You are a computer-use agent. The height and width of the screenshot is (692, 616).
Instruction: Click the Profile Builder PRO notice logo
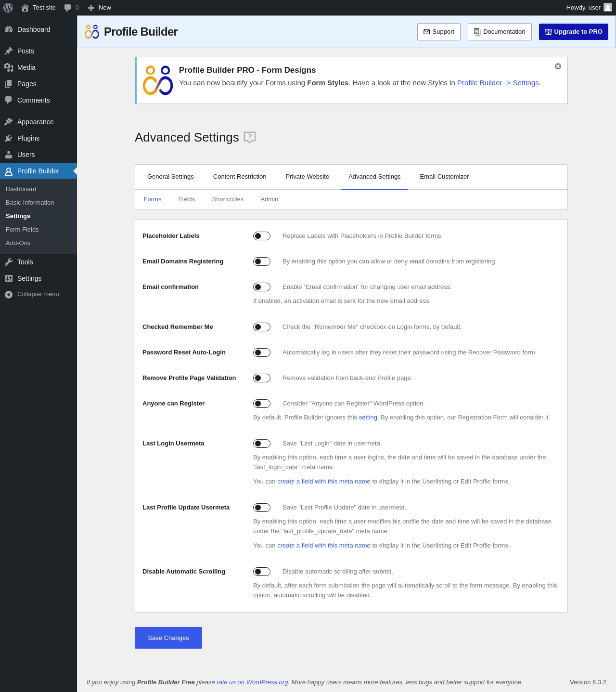158,80
